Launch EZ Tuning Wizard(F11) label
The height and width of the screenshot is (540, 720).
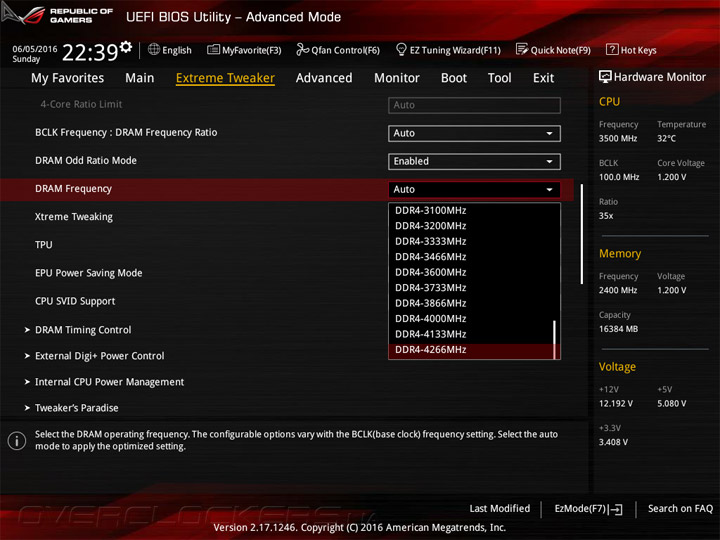pyautogui.click(x=455, y=50)
